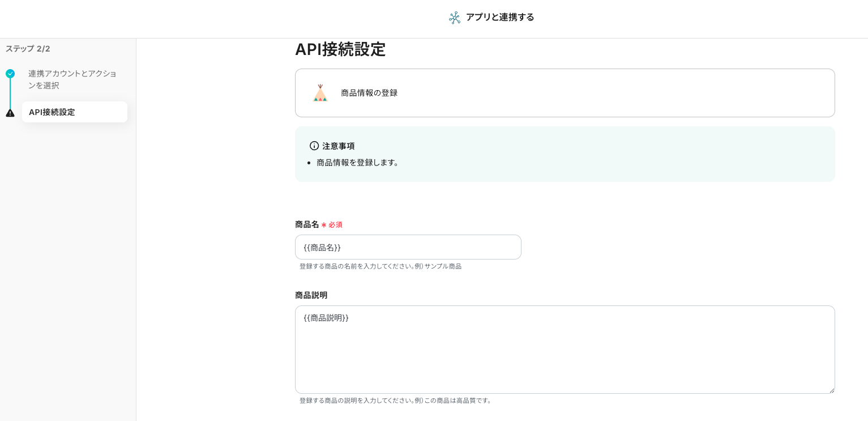Click the アプリと連携する header title
Image resolution: width=868 pixels, height=421 pixels.
point(499,17)
